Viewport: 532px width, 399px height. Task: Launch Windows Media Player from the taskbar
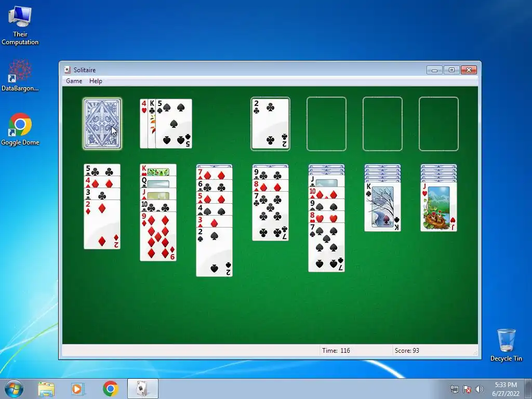pyautogui.click(x=77, y=389)
